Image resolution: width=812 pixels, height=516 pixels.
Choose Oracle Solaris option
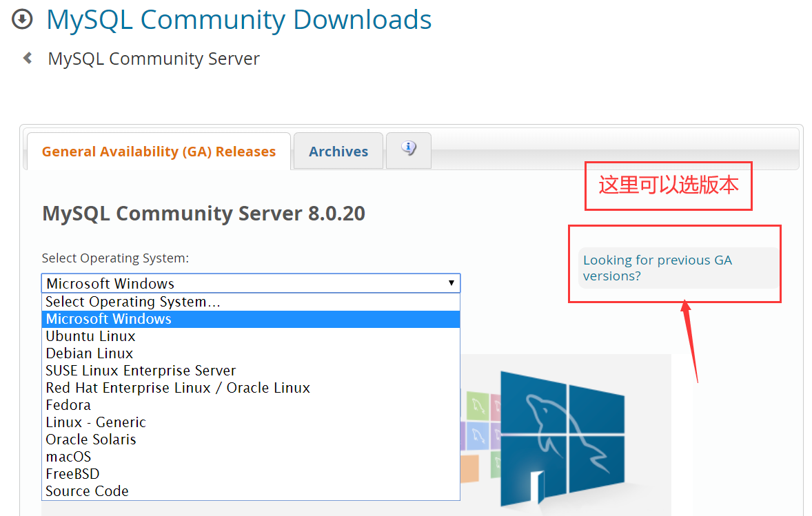tap(251, 440)
